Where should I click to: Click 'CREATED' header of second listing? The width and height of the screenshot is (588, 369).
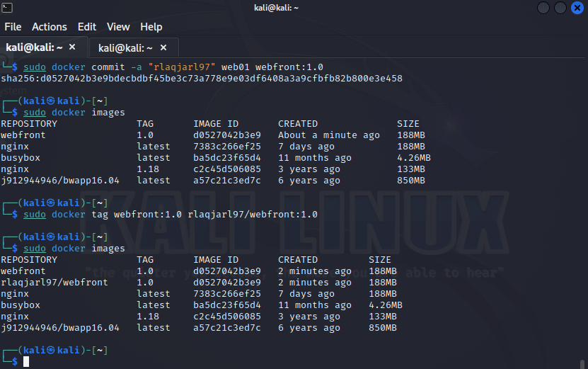click(298, 260)
